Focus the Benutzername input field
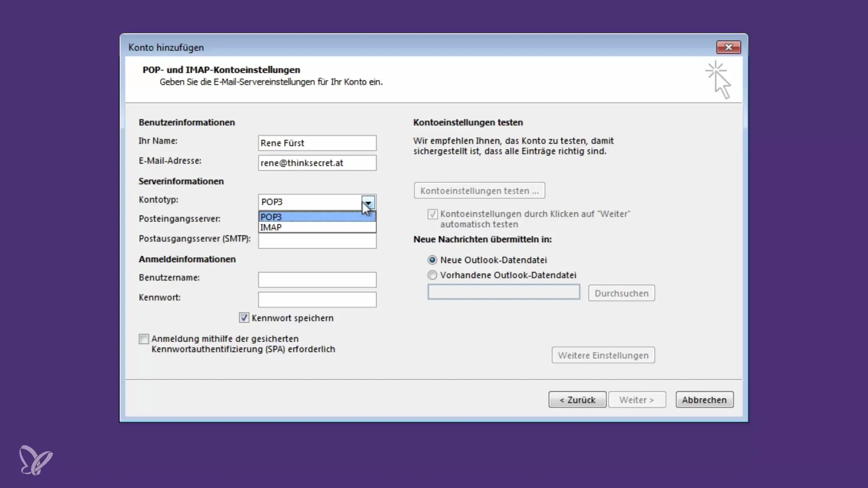The image size is (868, 488). point(317,280)
